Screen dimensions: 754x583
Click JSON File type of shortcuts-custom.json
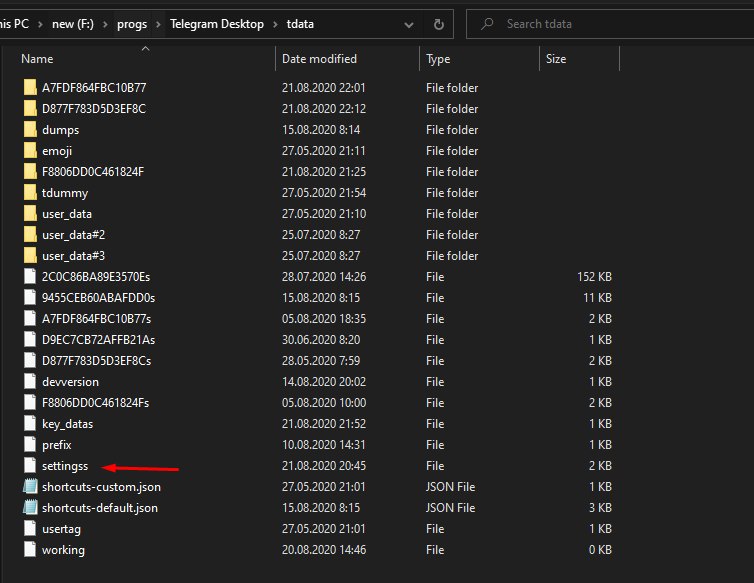click(x=450, y=487)
